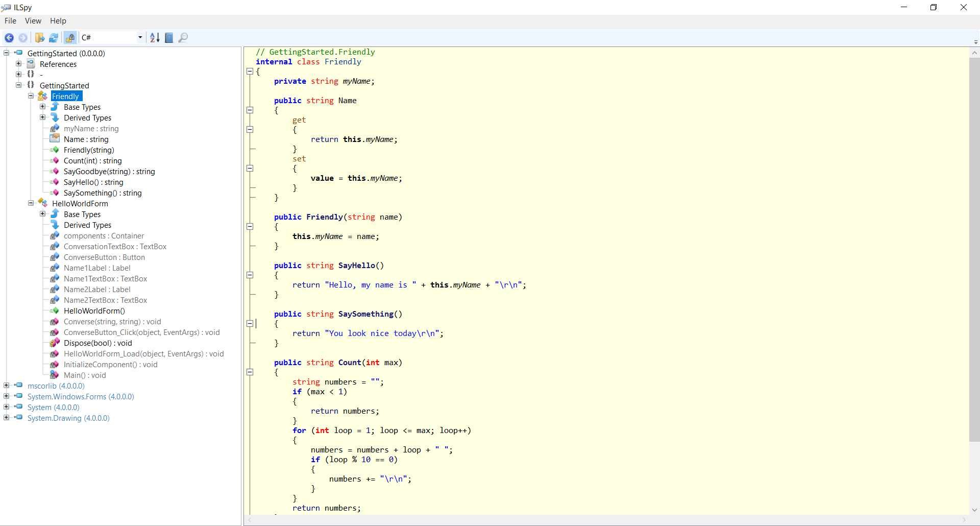Select SayGoodbye(string) : string

(109, 172)
